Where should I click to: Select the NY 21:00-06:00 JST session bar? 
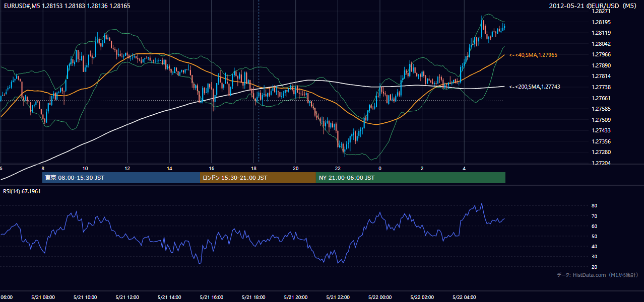pos(411,178)
